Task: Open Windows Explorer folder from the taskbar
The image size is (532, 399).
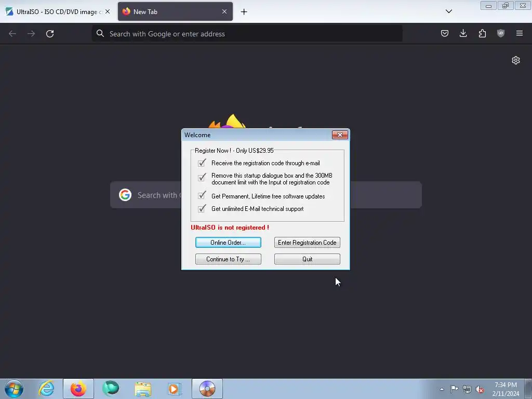Action: pos(143,389)
